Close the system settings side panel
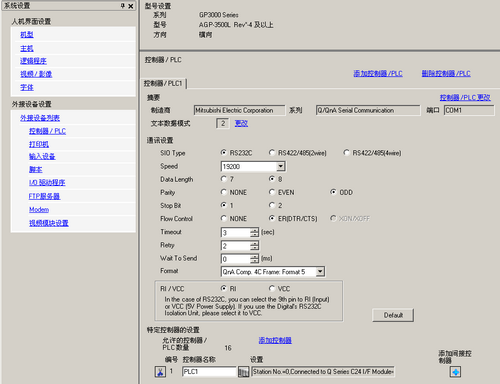 point(131,6)
